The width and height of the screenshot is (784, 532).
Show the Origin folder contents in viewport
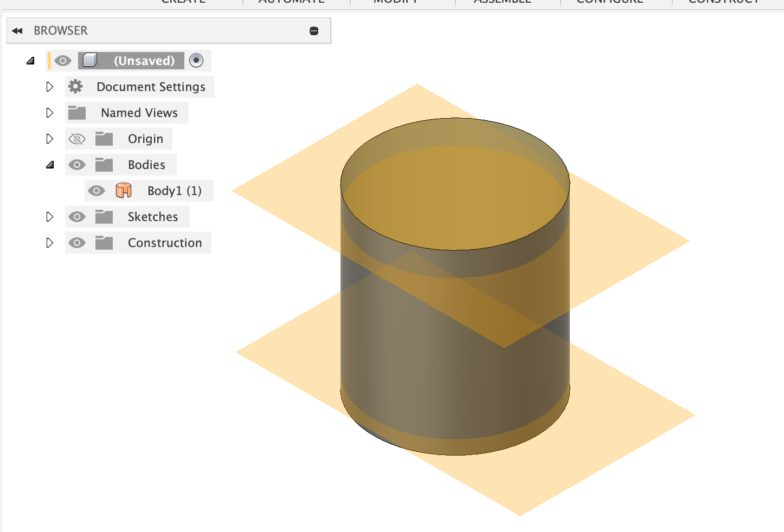tap(77, 139)
